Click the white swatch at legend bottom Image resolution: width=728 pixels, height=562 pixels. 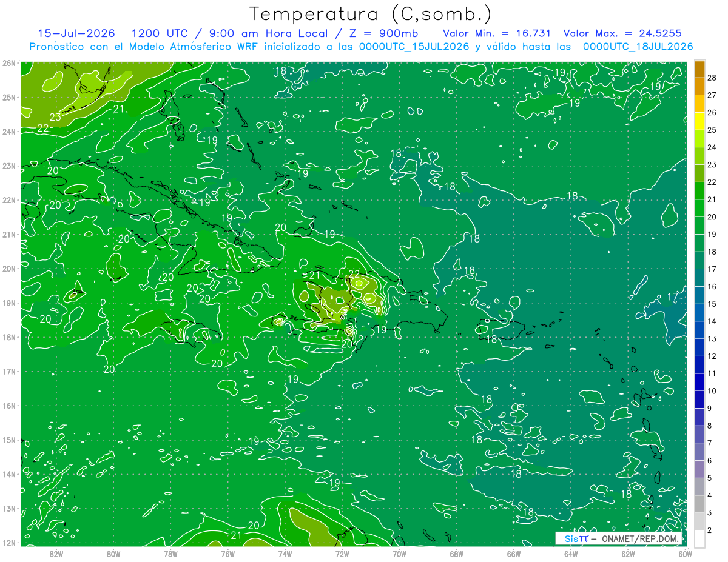click(699, 538)
